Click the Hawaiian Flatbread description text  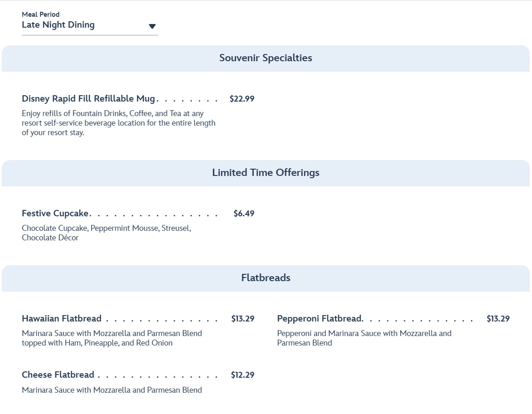(112, 338)
